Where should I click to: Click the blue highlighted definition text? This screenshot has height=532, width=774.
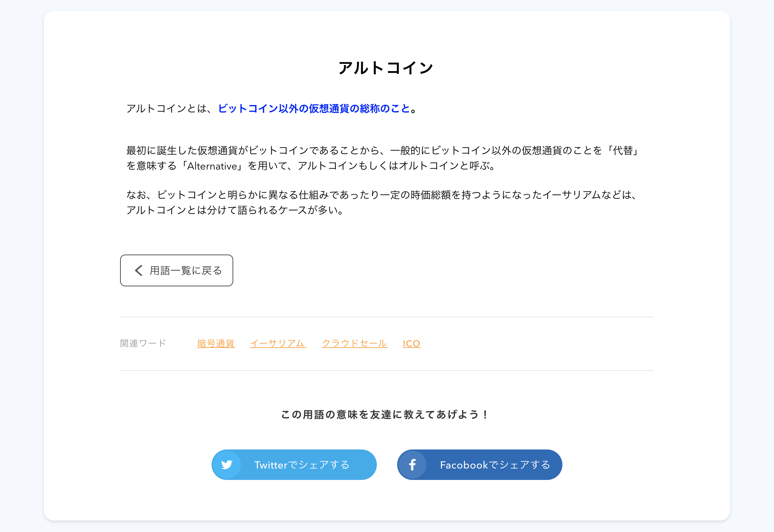(314, 108)
